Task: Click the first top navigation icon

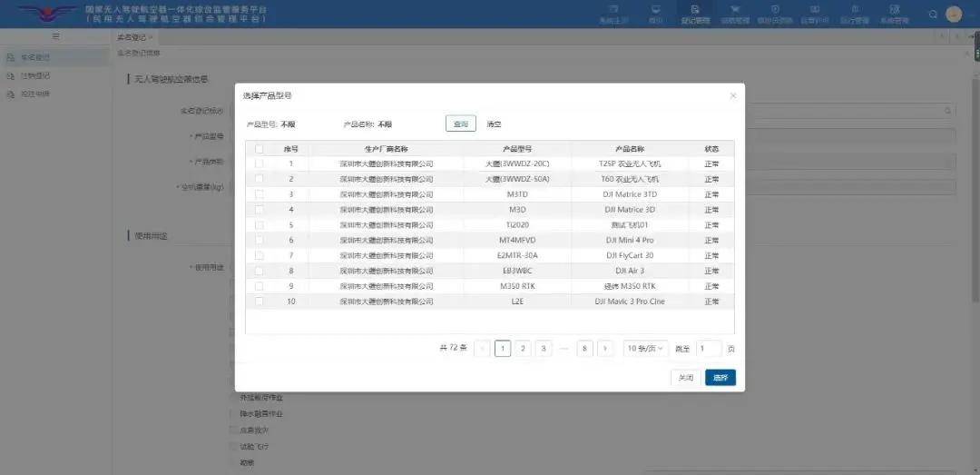Action: pyautogui.click(x=613, y=9)
